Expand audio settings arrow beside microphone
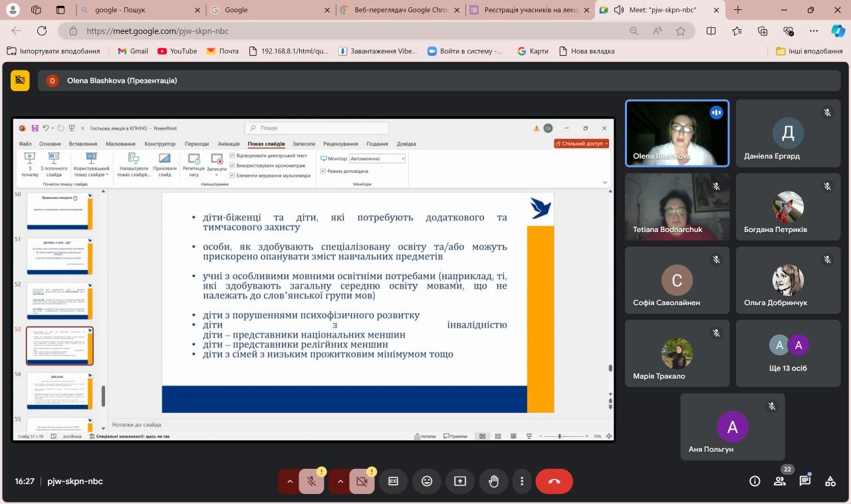This screenshot has height=504, width=851. pyautogui.click(x=289, y=481)
